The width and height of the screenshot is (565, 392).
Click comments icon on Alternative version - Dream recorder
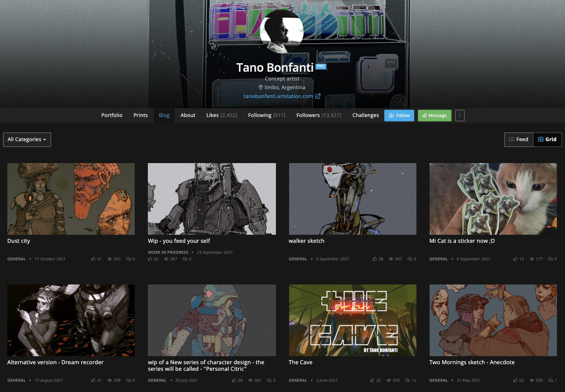point(128,380)
